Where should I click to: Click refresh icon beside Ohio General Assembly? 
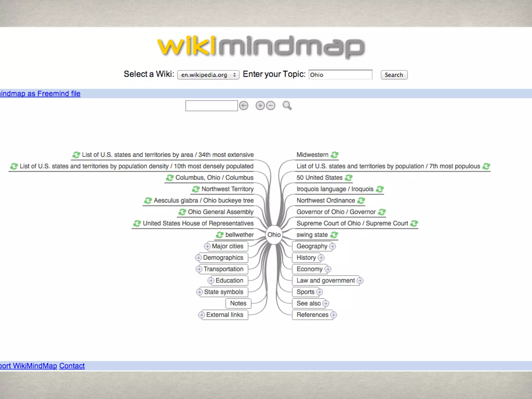coord(182,212)
